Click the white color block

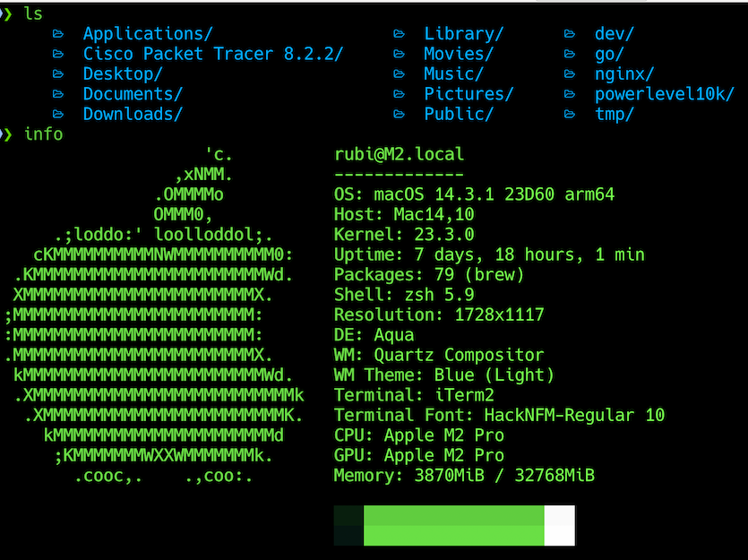tap(560, 526)
